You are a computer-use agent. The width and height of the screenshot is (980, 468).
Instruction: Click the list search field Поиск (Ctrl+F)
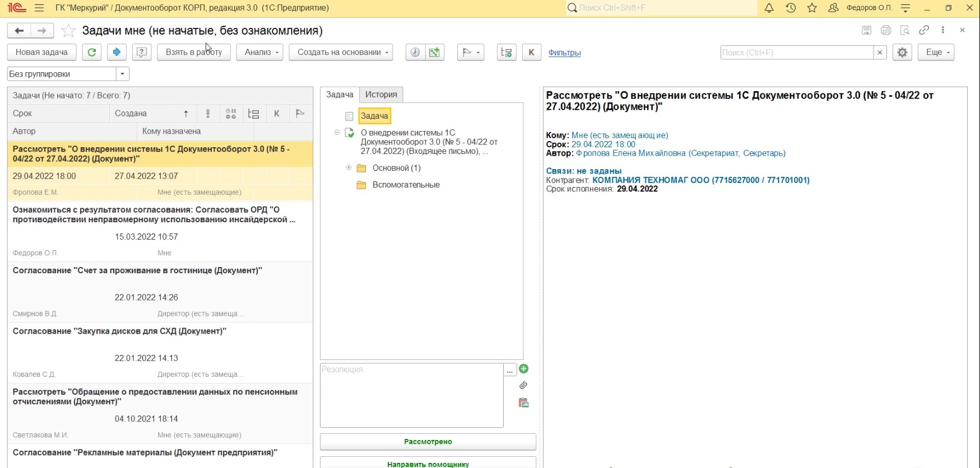tap(797, 52)
